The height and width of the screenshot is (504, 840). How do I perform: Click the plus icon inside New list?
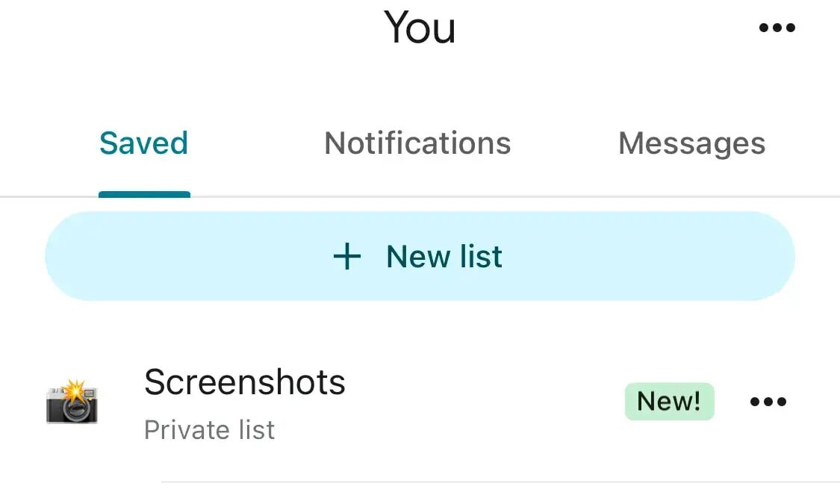coord(346,255)
